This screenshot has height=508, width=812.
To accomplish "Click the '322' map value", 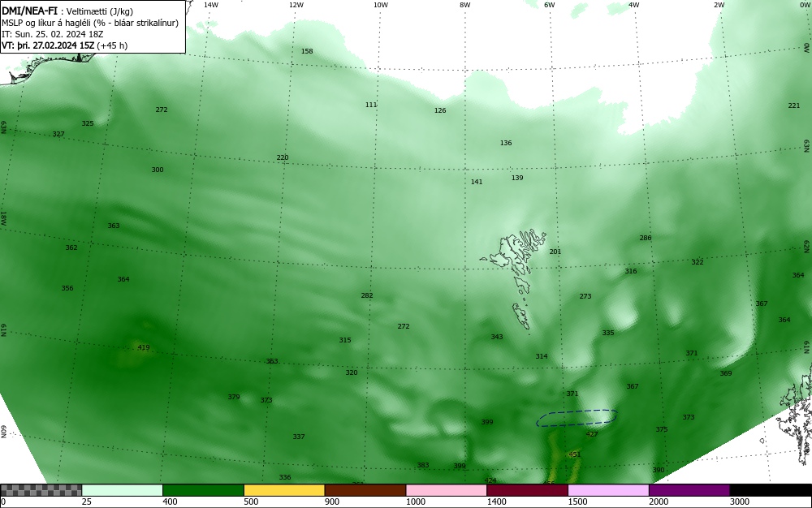I will click(698, 262).
